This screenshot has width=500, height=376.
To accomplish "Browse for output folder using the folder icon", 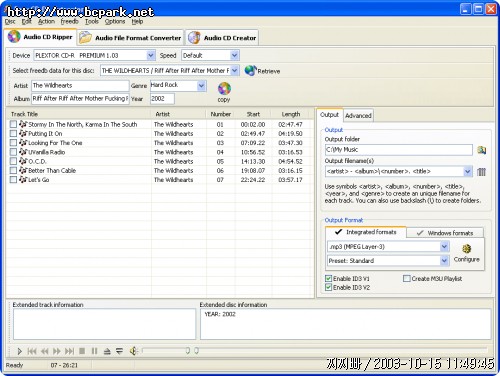I will [x=481, y=150].
